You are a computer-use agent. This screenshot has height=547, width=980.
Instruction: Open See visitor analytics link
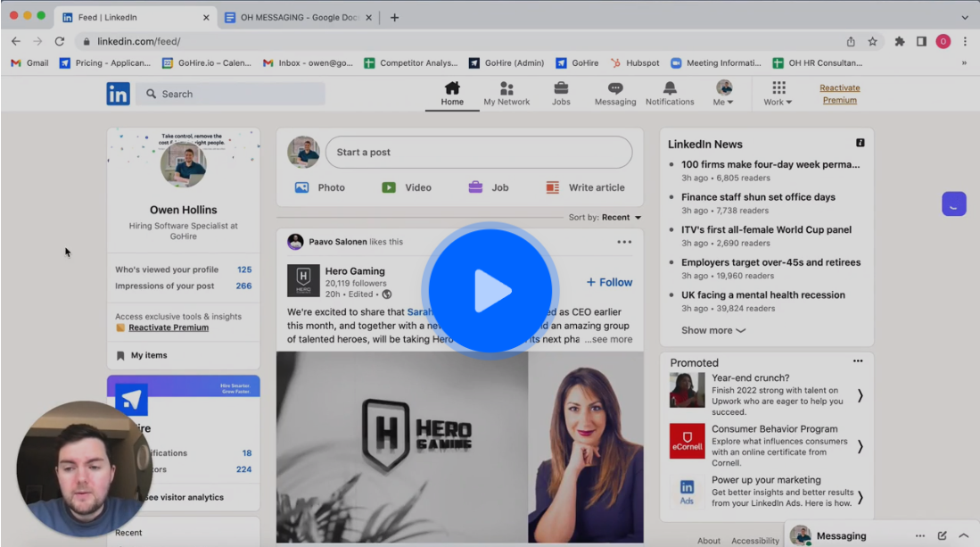(x=182, y=498)
